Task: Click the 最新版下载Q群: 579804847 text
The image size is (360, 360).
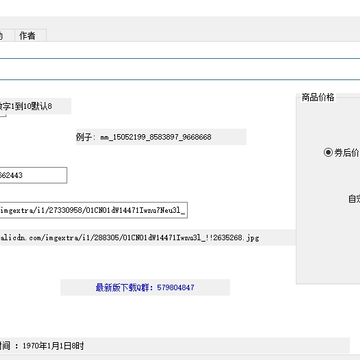Action: [x=145, y=287]
